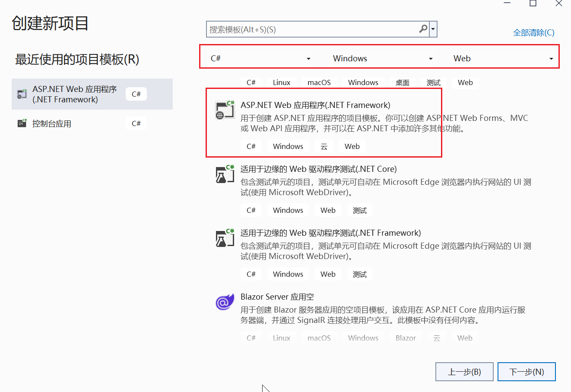Viewport: 571px width, 392px height.
Task: Select the Blazor Server empty template title
Action: pyautogui.click(x=277, y=297)
